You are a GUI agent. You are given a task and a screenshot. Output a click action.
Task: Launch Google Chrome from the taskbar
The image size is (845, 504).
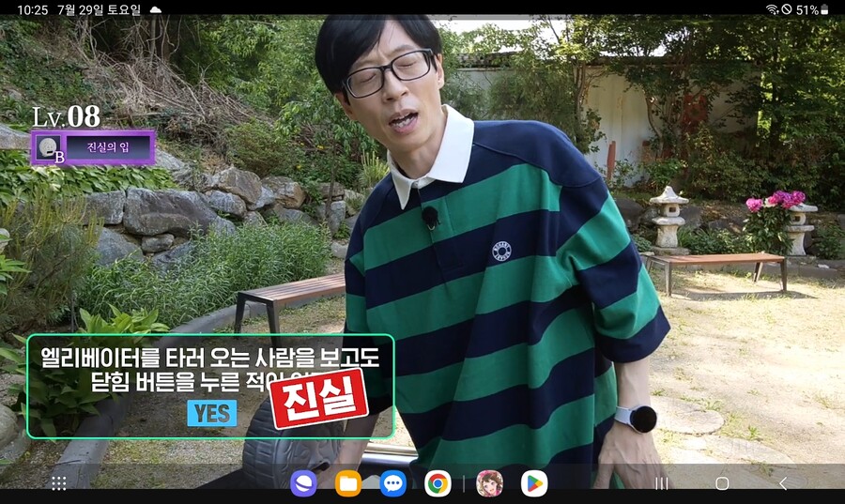click(438, 483)
